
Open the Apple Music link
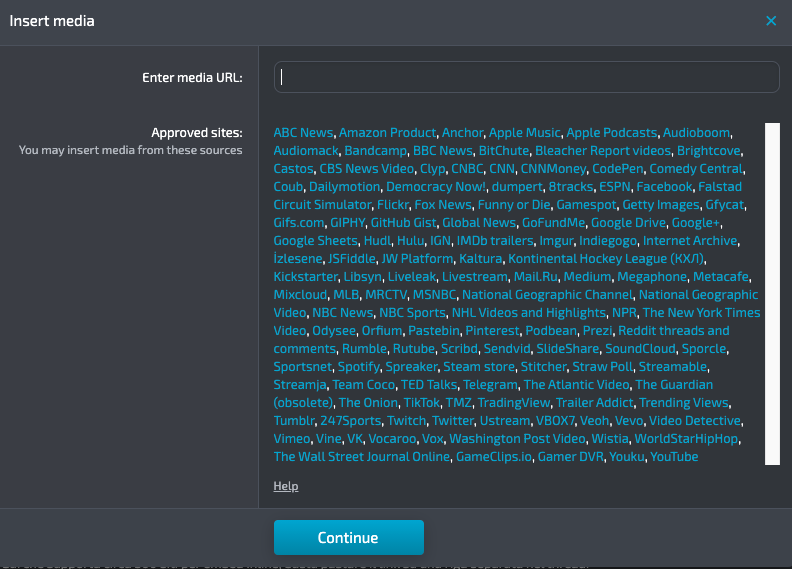point(524,133)
